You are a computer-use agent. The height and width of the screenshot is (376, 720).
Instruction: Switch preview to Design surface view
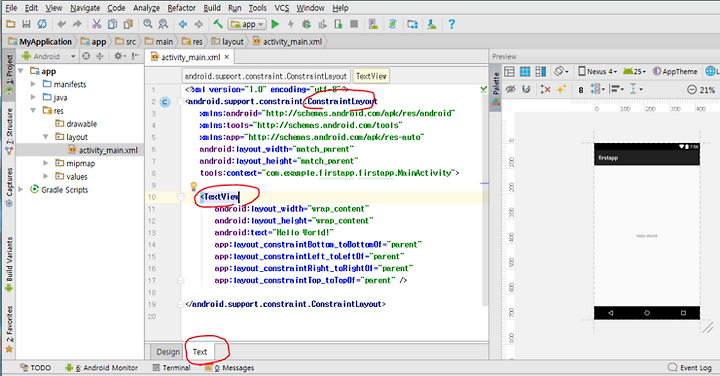[509, 71]
